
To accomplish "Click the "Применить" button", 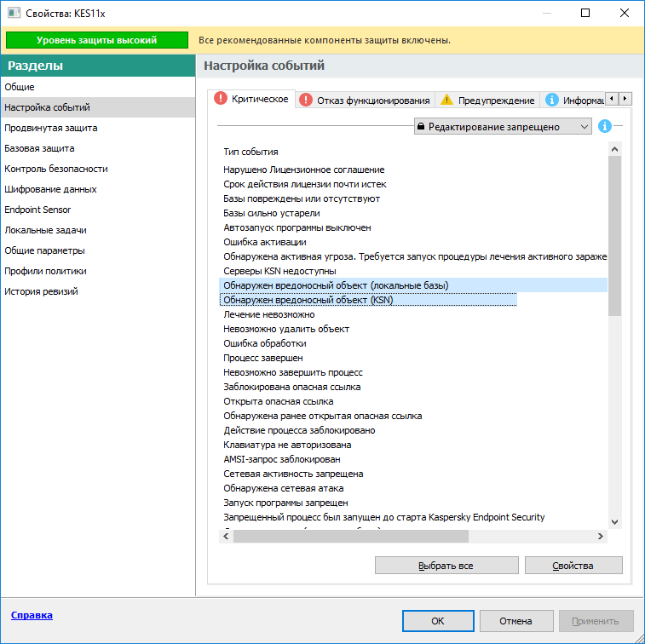I will click(596, 620).
